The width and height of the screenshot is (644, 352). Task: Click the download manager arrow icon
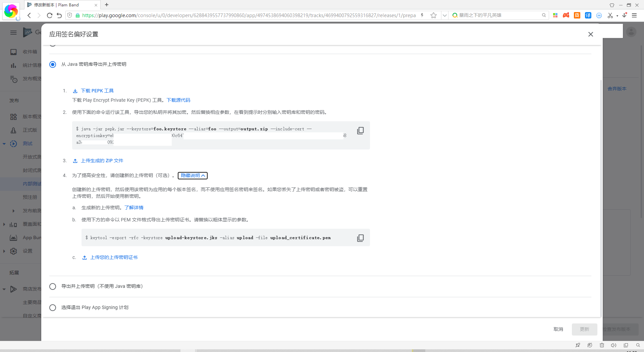click(625, 15)
